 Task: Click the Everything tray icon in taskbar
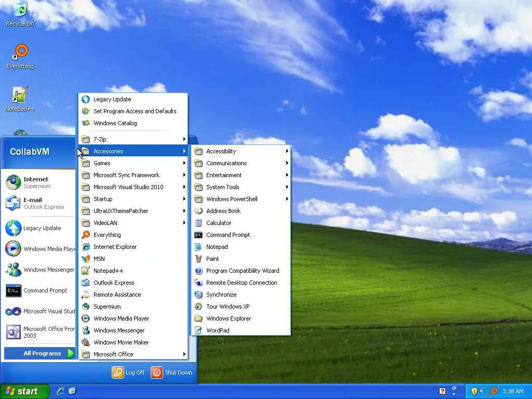(x=494, y=391)
